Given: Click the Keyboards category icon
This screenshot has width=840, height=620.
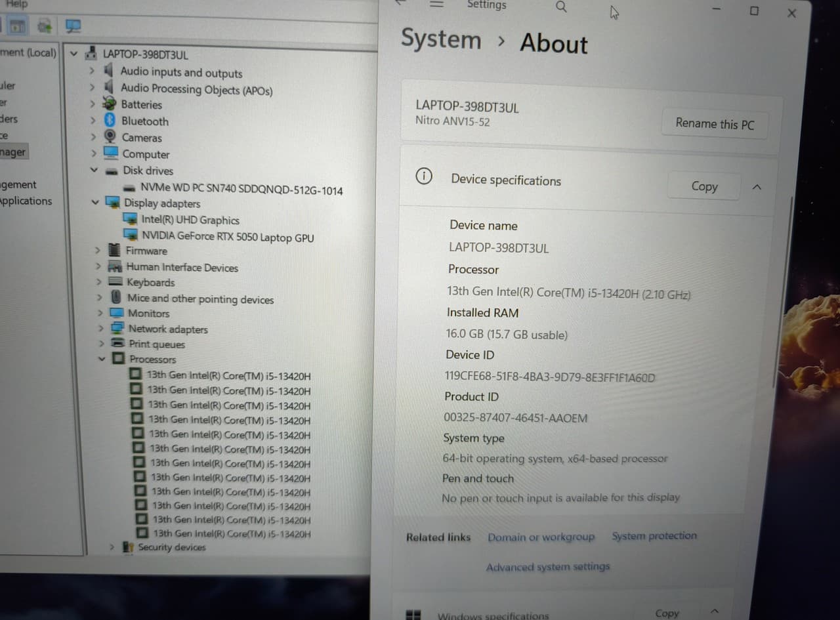Looking at the screenshot, I should pos(115,281).
